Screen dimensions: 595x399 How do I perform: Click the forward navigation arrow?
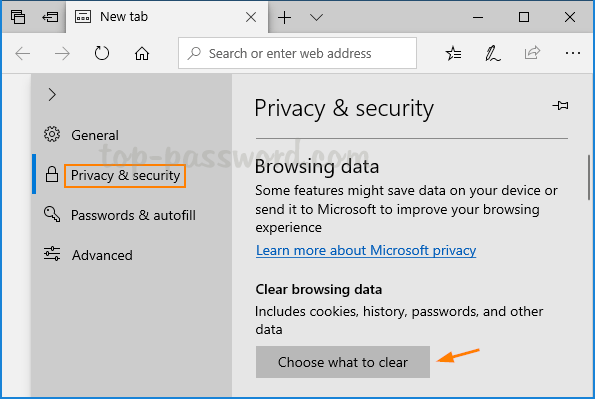point(62,54)
